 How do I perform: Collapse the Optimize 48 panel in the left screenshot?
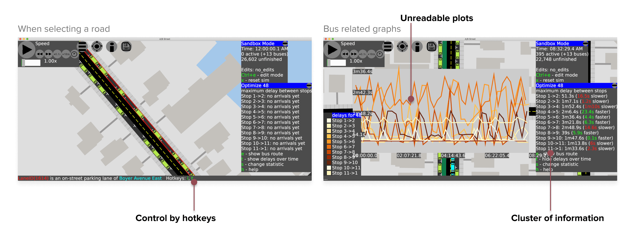tap(309, 85)
